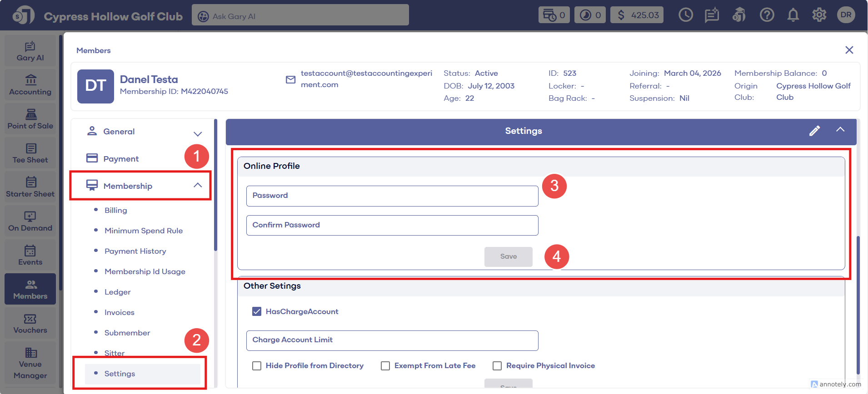
Task: Click Save button under Online Profile
Action: click(508, 256)
